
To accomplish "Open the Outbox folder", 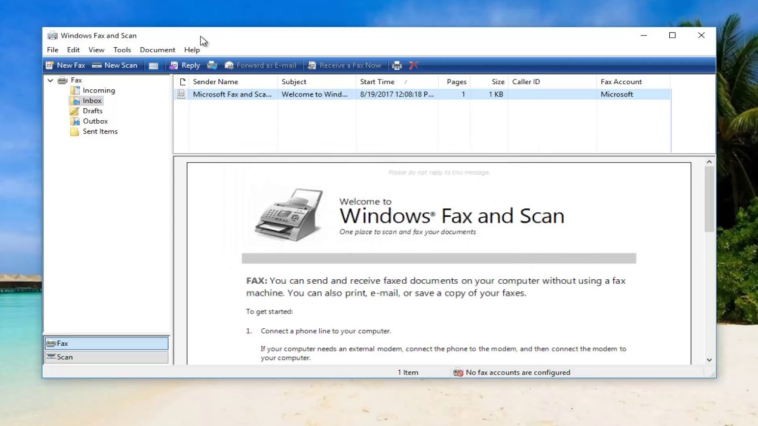I will point(89,121).
